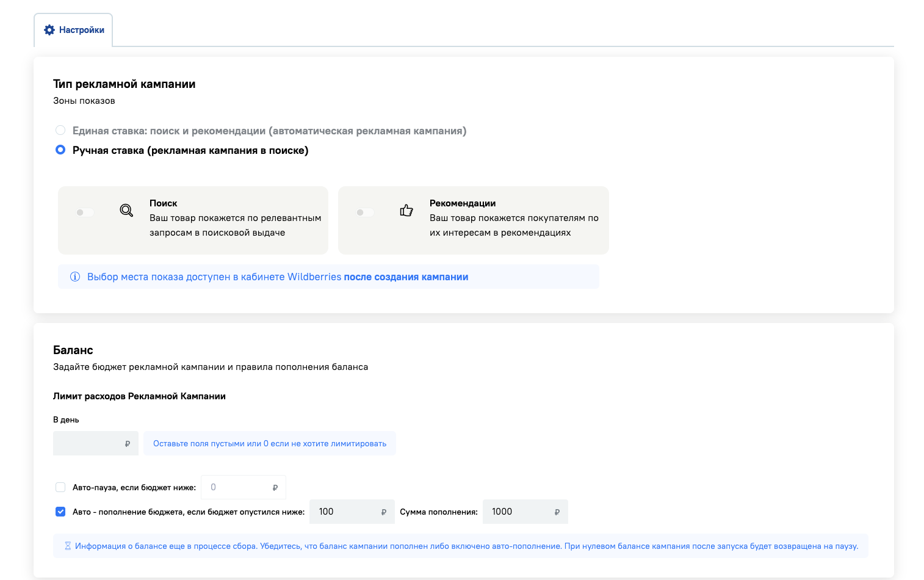Select Единая ставка radio option
The image size is (924, 580).
click(60, 130)
